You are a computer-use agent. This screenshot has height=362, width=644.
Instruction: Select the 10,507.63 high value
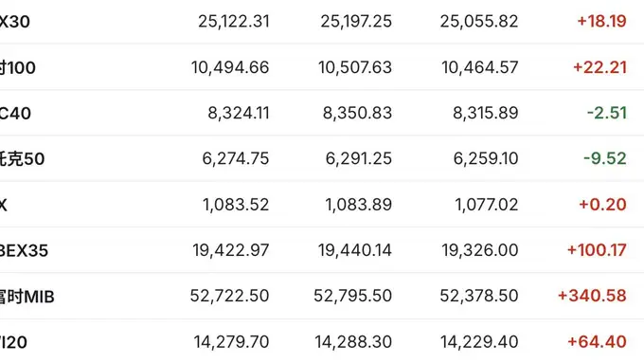point(355,67)
